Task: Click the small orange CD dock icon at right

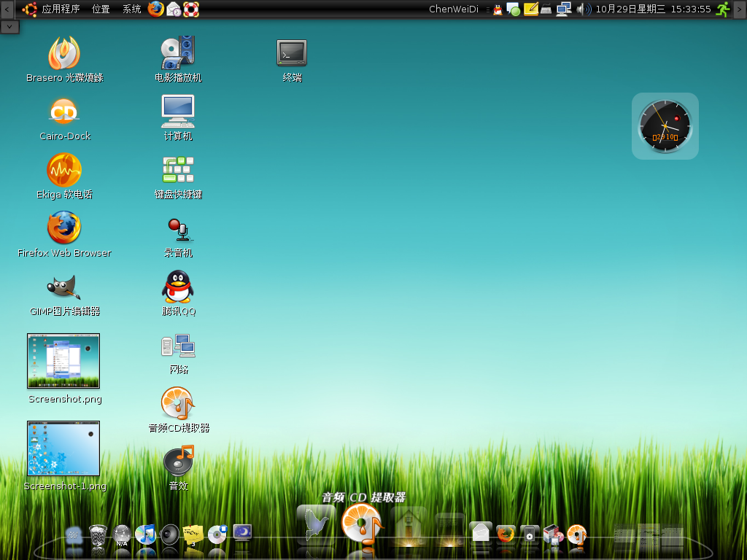Action: pos(577,534)
